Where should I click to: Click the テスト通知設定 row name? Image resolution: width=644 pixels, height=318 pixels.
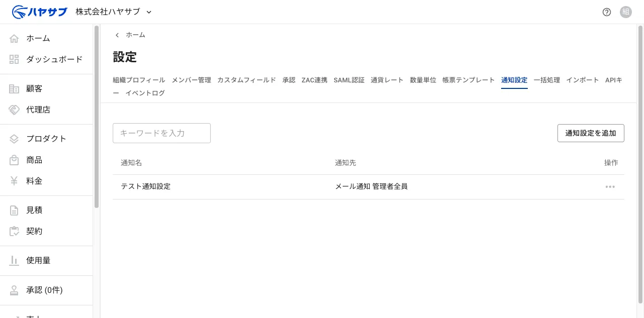pos(146,186)
